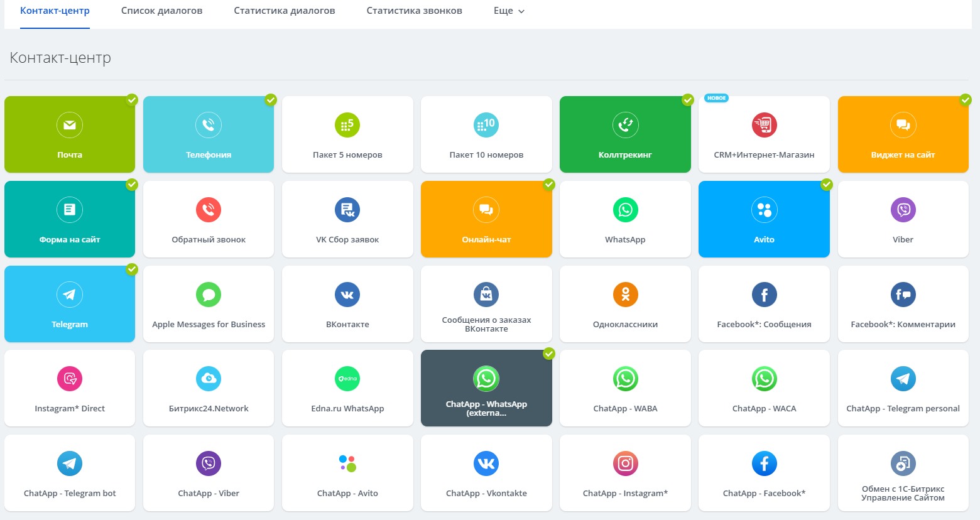980x520 pixels.
Task: Open the Форма на сайт icon
Action: 70,210
